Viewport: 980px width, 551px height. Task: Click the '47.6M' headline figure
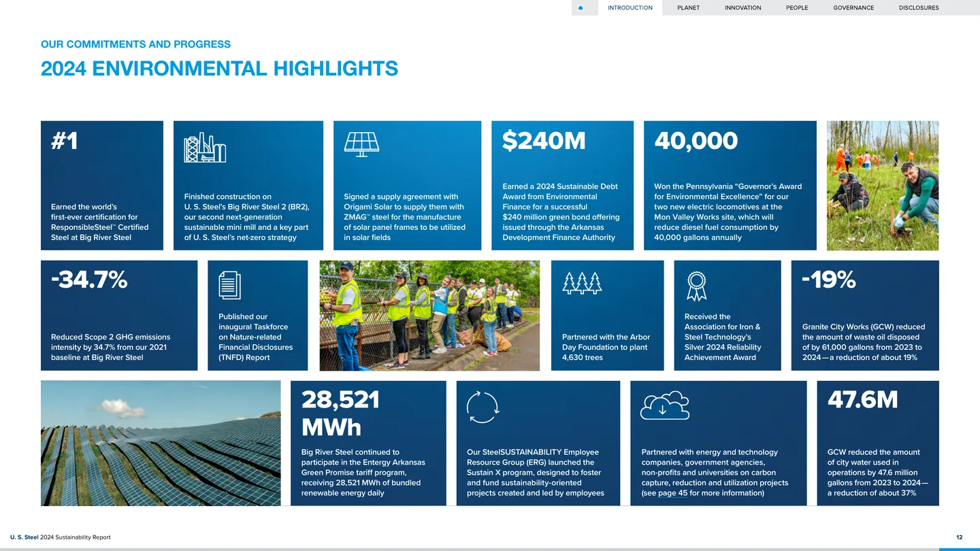click(x=863, y=400)
